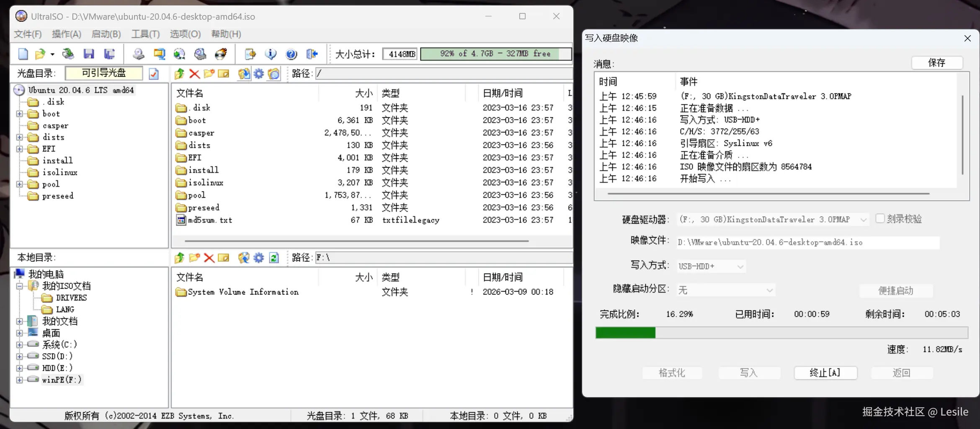Click the new folder icon in disc toolbar
This screenshot has height=429, width=980.
(209, 74)
